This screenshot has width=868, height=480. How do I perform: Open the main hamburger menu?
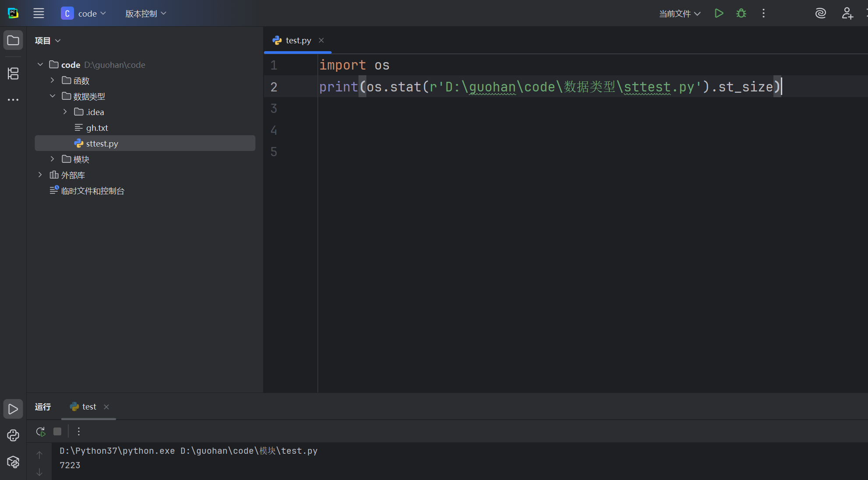[39, 14]
